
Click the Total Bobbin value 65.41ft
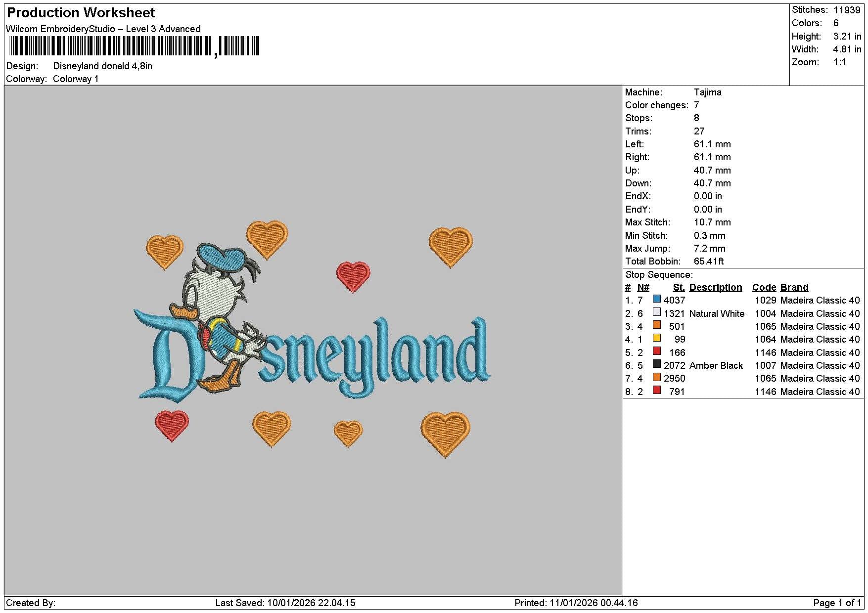click(x=709, y=261)
